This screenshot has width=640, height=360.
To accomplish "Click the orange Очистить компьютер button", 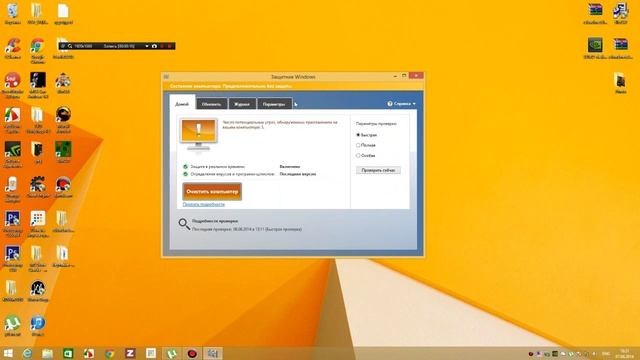I will [x=212, y=191].
